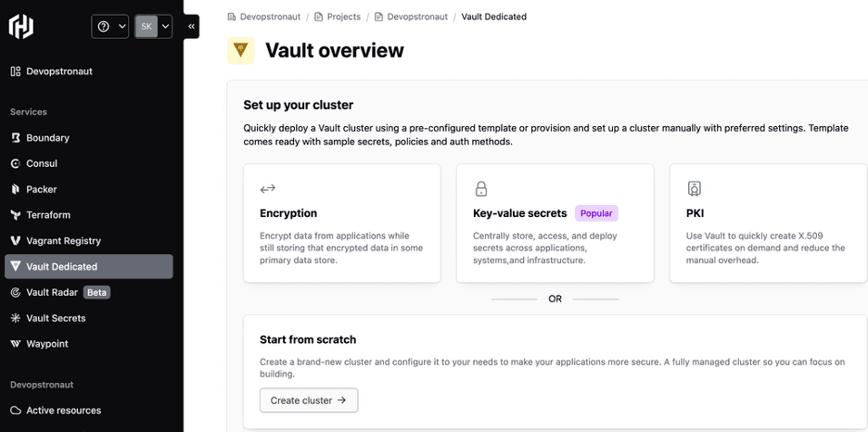
Task: Click the HashiCorp logo icon
Action: point(21,27)
